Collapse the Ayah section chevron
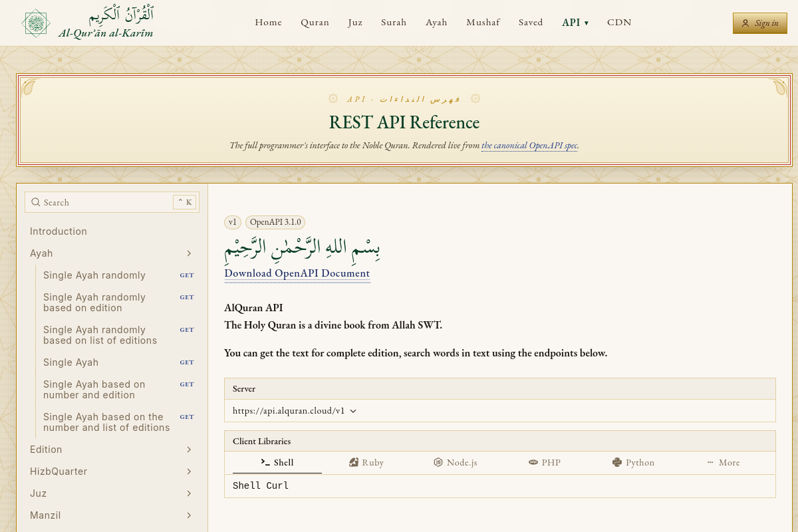This screenshot has height=532, width=798. [x=189, y=253]
